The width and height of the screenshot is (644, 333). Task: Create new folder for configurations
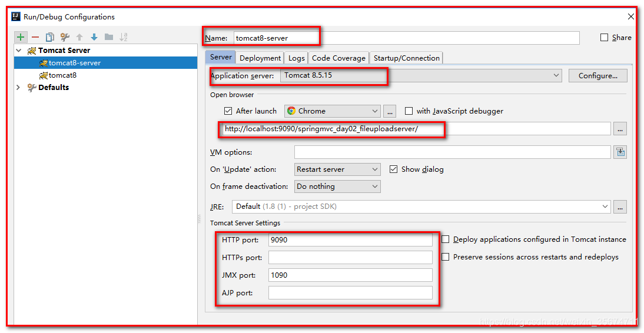coord(109,37)
